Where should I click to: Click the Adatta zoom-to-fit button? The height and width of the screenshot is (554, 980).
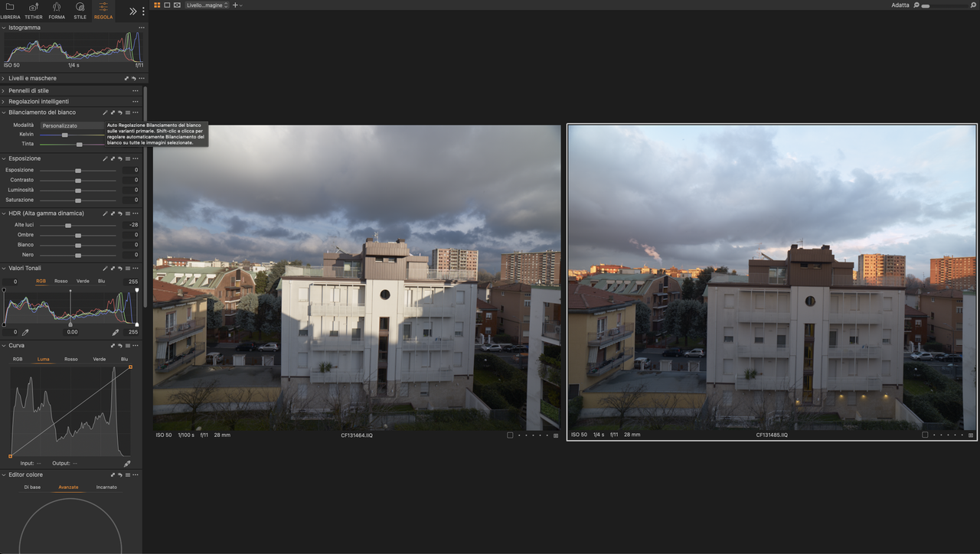coord(900,5)
